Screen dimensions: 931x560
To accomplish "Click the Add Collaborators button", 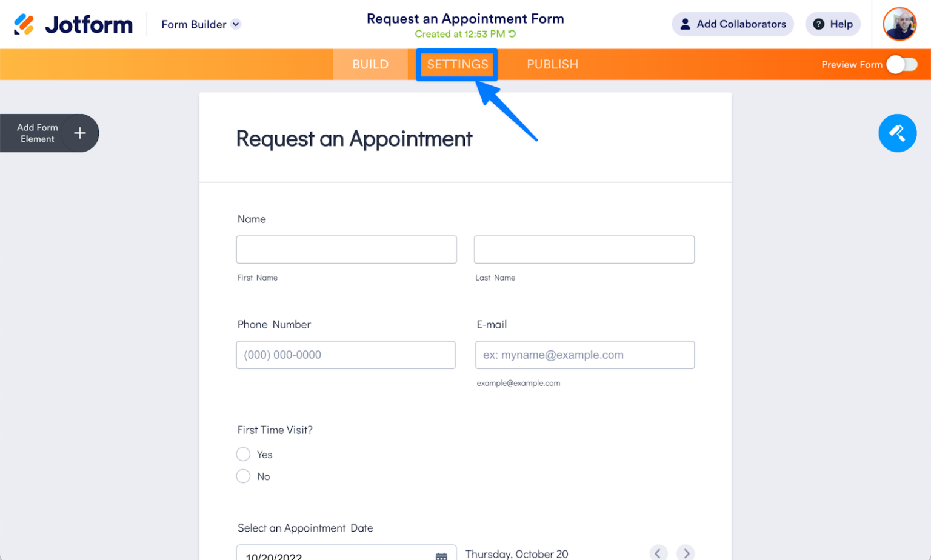I will [x=732, y=24].
